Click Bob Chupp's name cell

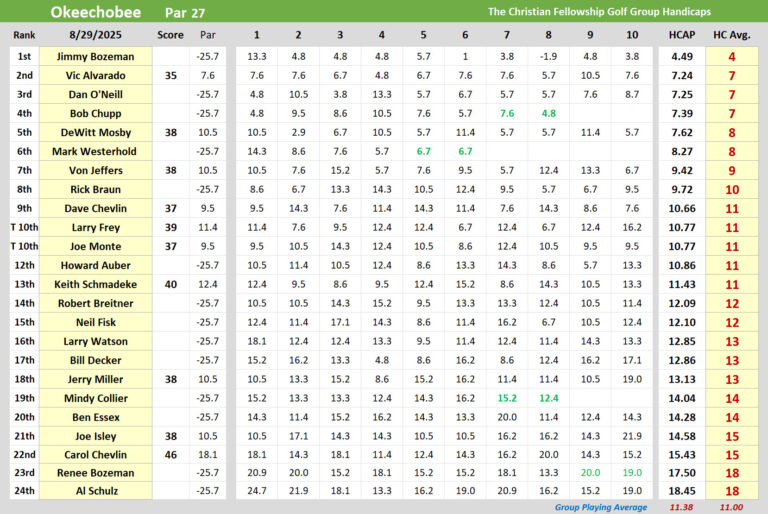(96, 114)
